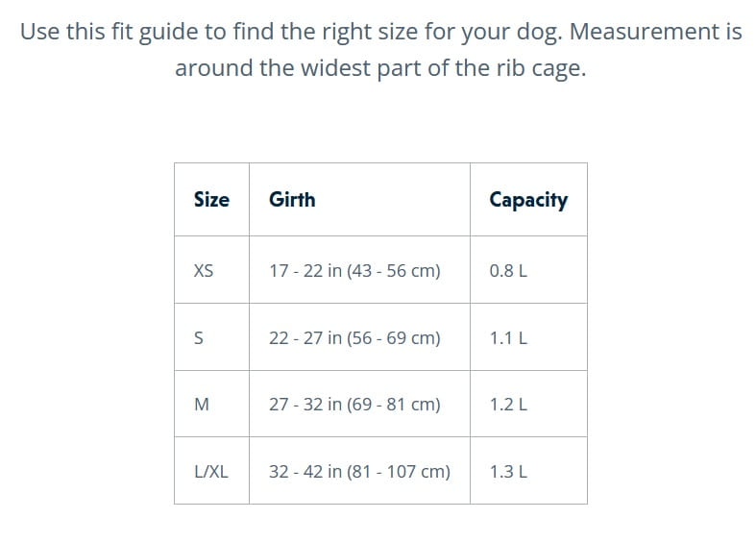Click the 17 - 22 in girth cell

point(354,271)
